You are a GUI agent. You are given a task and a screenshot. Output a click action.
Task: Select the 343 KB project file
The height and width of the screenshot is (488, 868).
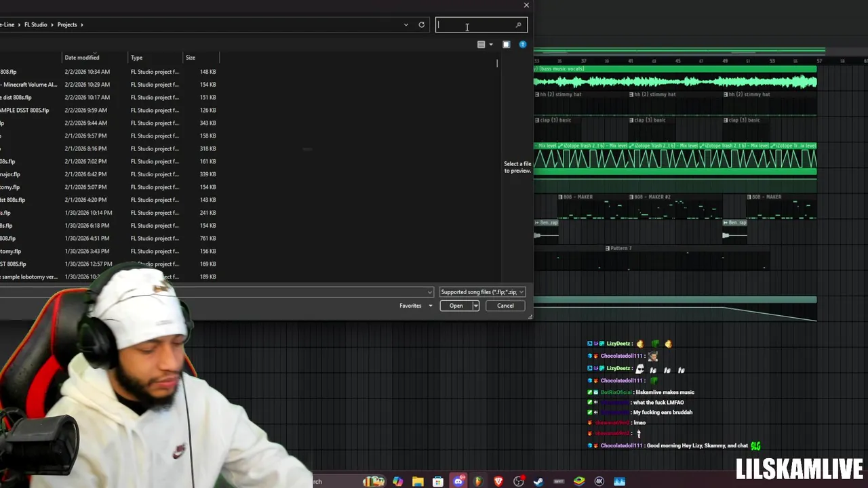point(108,123)
